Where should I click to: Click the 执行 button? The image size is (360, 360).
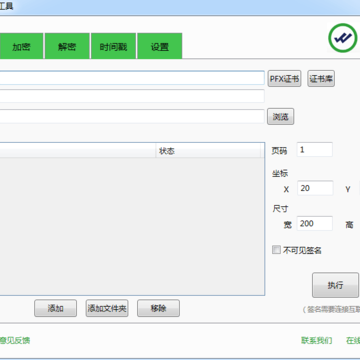[x=335, y=285]
